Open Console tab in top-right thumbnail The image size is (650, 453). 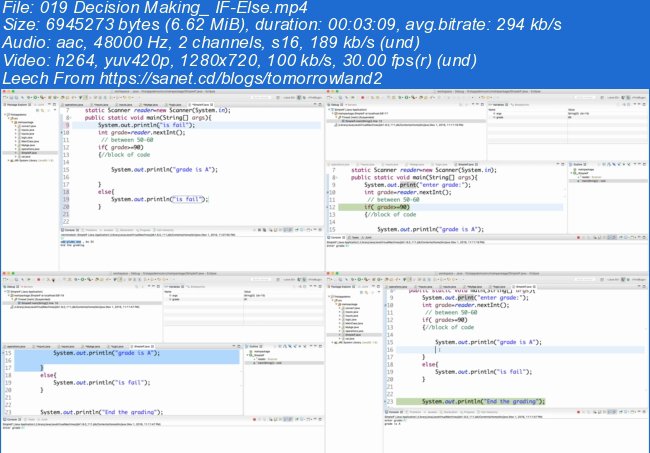[335, 237]
